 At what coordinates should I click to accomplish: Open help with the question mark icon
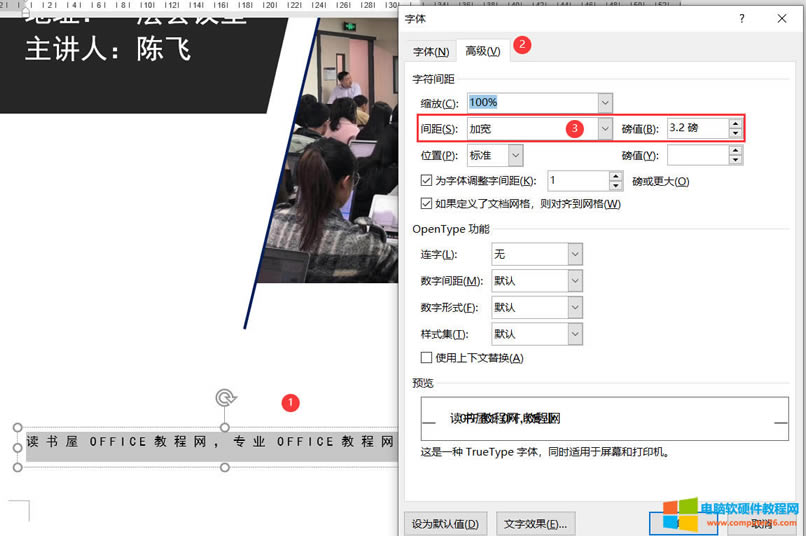[741, 19]
